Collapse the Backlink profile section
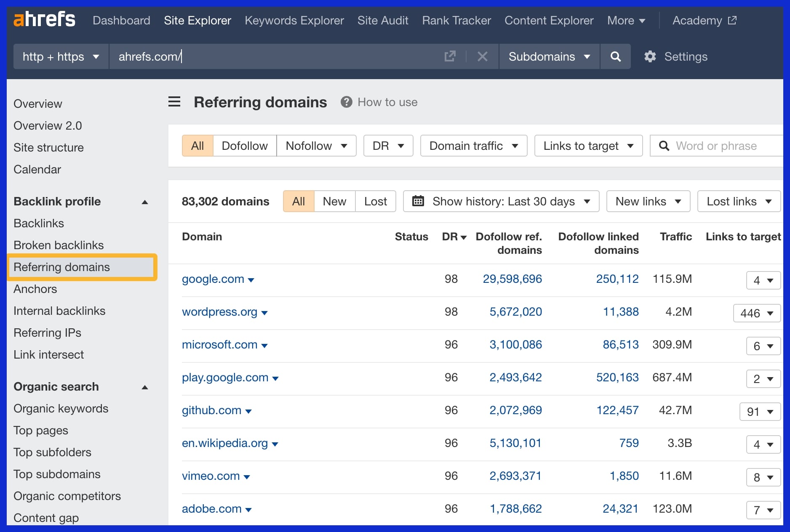Viewport: 790px width, 532px height. pyautogui.click(x=145, y=202)
